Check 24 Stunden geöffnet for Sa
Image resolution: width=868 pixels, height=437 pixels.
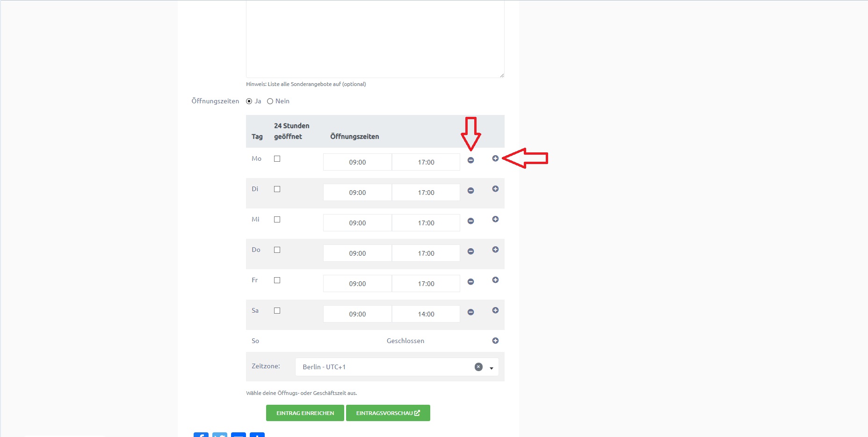coord(277,311)
